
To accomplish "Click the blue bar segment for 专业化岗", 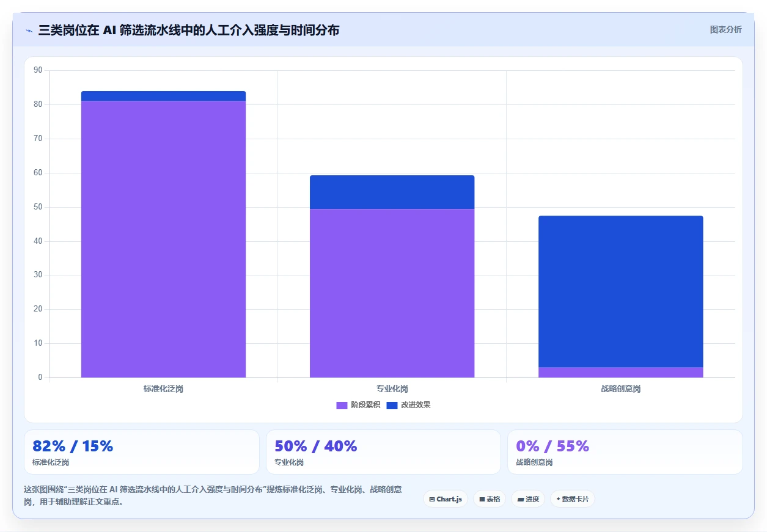I will tap(392, 192).
